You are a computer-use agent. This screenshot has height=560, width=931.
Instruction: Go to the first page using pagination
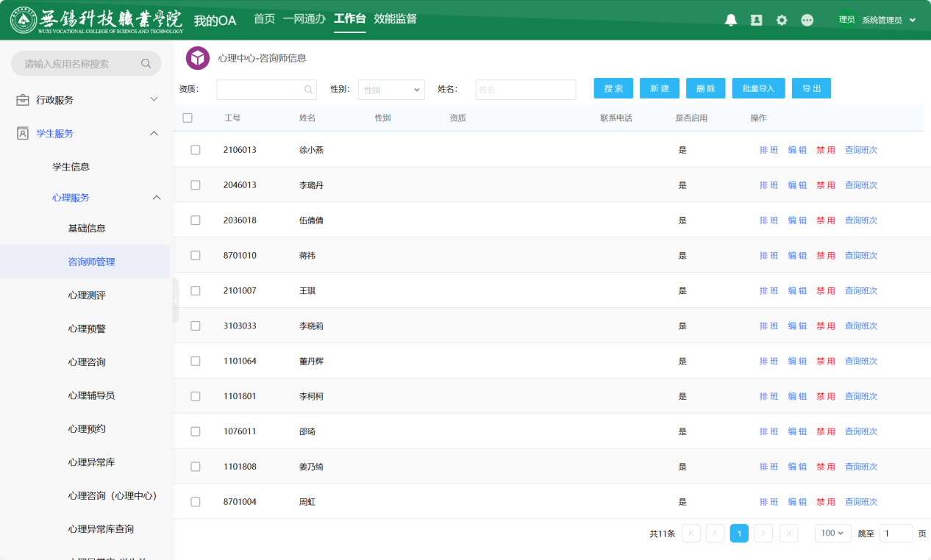point(691,534)
